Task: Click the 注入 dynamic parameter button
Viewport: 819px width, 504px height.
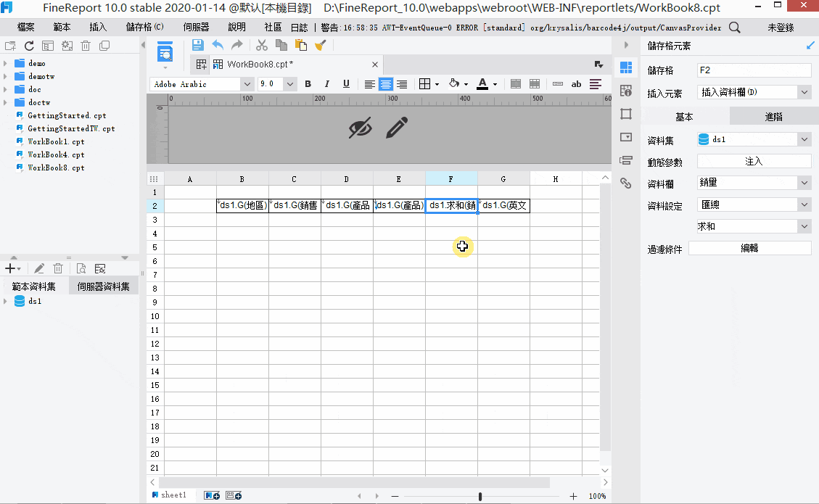Action: tap(754, 161)
